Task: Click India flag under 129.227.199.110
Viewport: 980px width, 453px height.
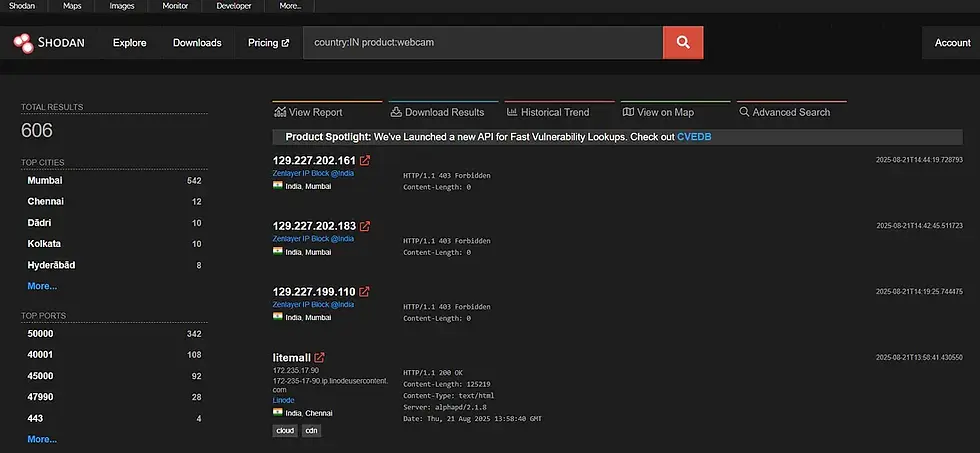Action: (278, 317)
